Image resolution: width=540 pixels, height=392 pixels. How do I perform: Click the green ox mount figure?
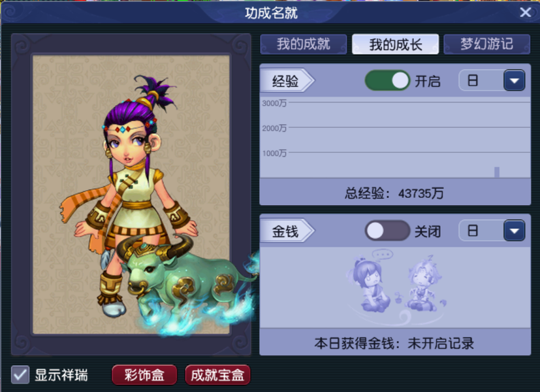[x=186, y=282]
